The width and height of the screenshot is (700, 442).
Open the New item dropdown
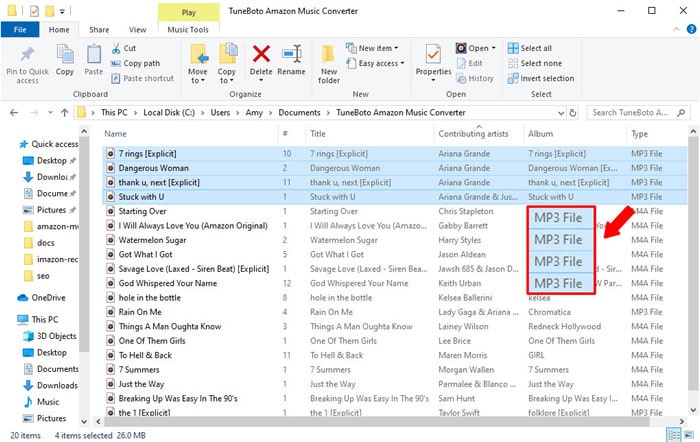(x=372, y=48)
